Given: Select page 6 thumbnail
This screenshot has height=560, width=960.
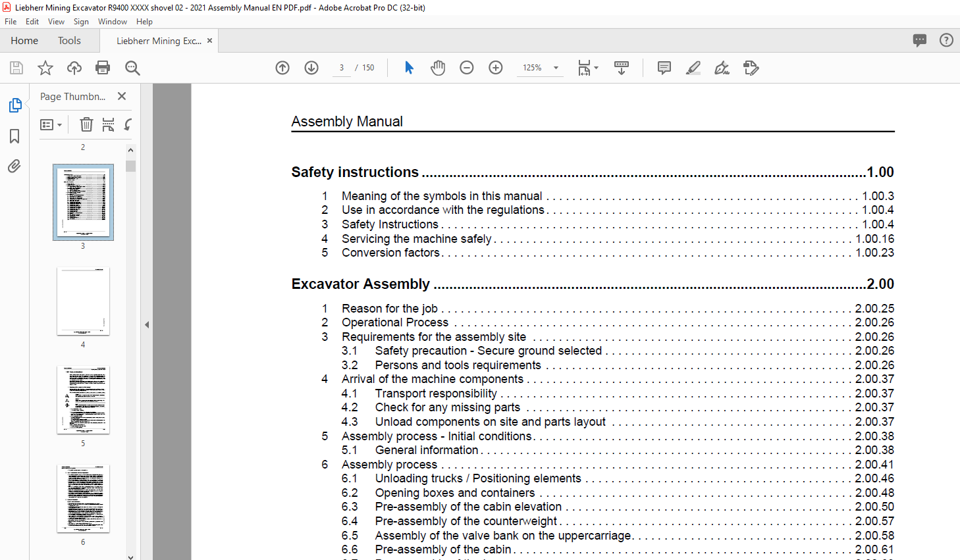Looking at the screenshot, I should (83, 499).
